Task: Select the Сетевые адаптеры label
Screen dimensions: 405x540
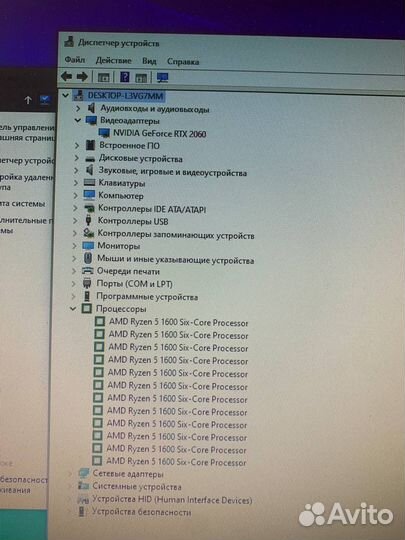Action: (x=128, y=474)
